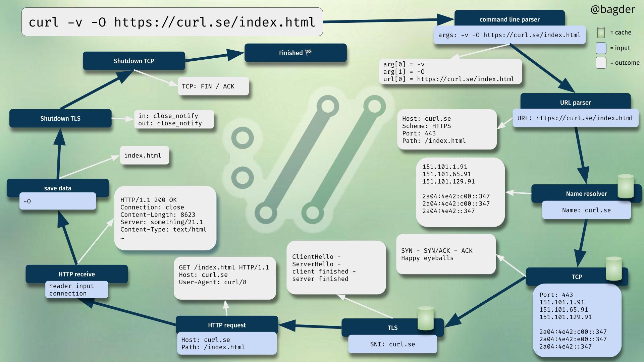Click the HTTP receive box
The image size is (644, 362).
click(76, 274)
